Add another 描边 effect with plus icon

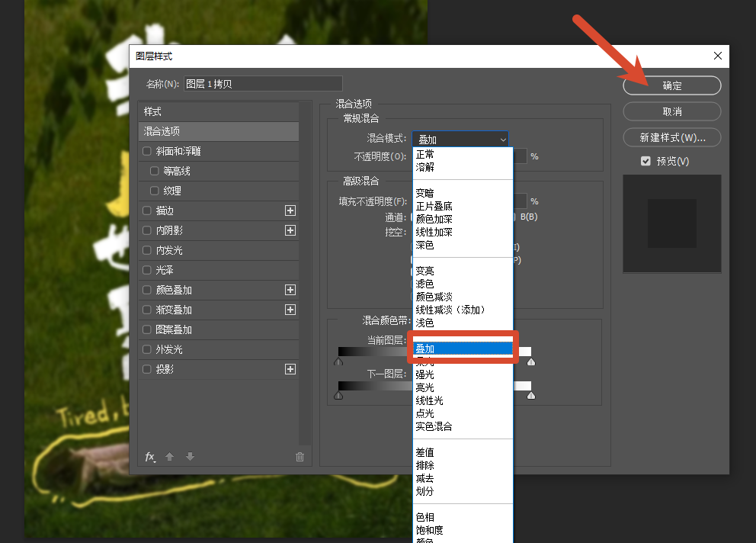click(x=290, y=210)
